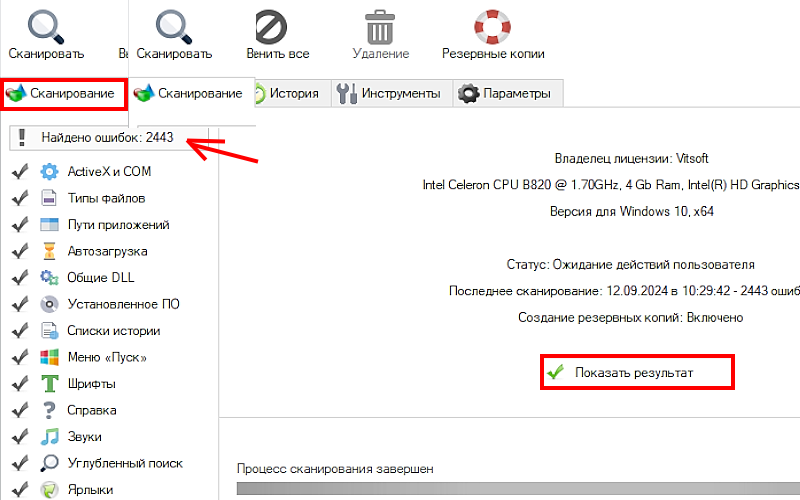Go to the Параметры tab
Screen dimensions: 800x500
click(508, 93)
